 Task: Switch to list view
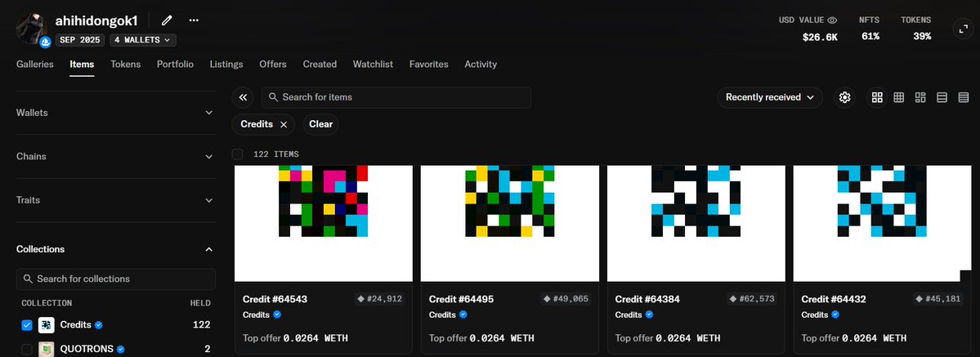coord(942,97)
